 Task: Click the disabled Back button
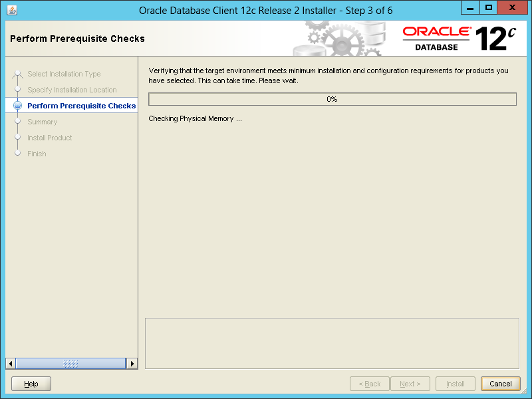[370, 384]
